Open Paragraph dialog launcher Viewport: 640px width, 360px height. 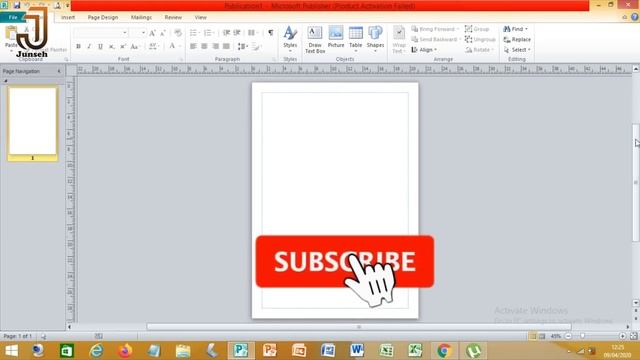click(x=274, y=60)
